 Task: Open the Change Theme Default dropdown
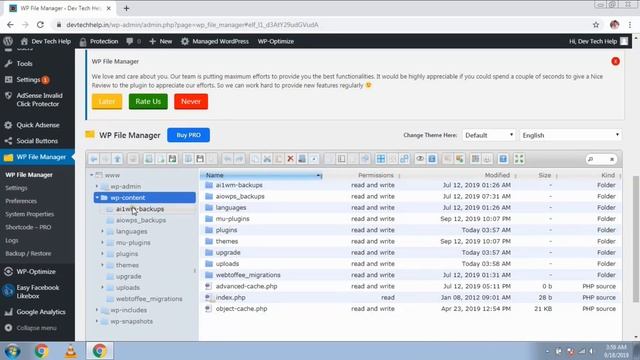(489, 135)
